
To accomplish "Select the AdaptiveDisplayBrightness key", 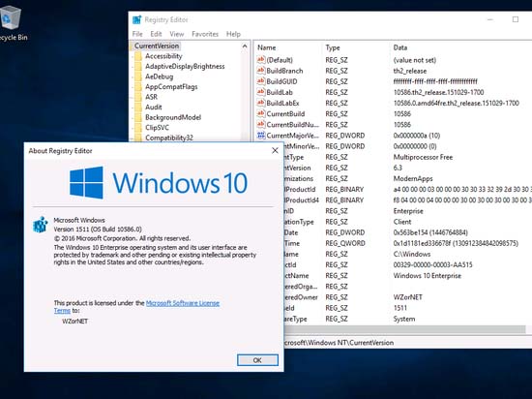I will click(x=185, y=66).
